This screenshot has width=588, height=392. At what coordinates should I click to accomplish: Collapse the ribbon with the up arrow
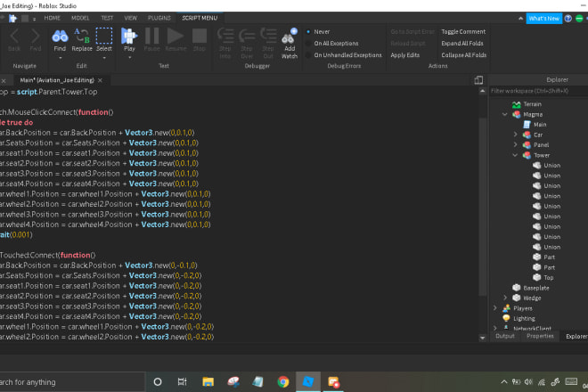pos(520,19)
